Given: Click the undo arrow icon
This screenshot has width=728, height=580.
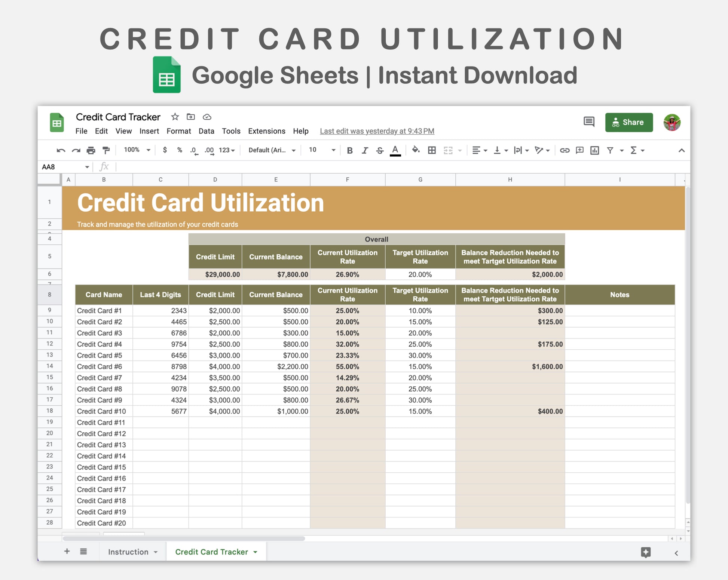Looking at the screenshot, I should 61,150.
